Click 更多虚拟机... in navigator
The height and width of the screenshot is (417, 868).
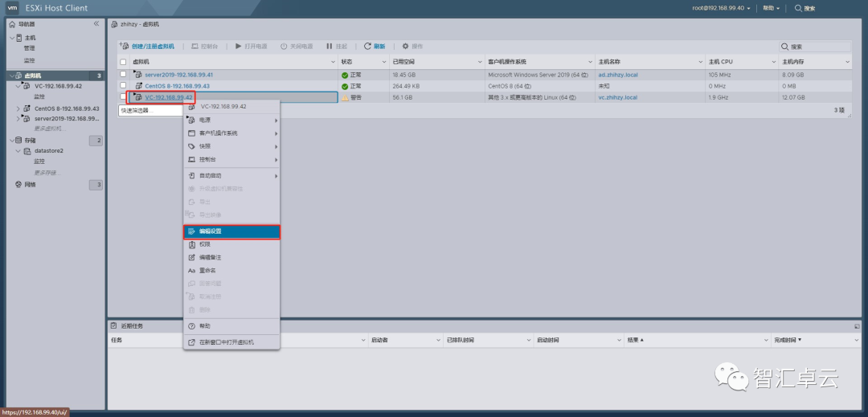point(49,129)
